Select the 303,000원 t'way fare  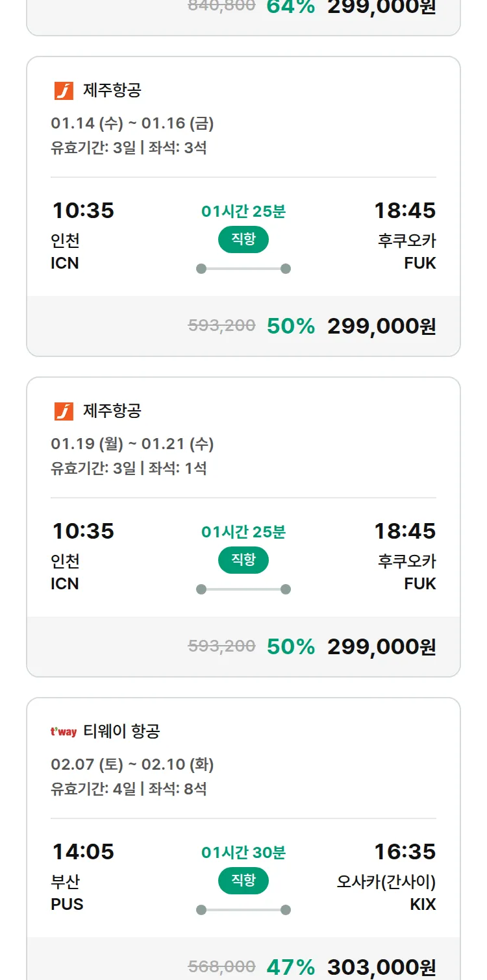click(381, 967)
